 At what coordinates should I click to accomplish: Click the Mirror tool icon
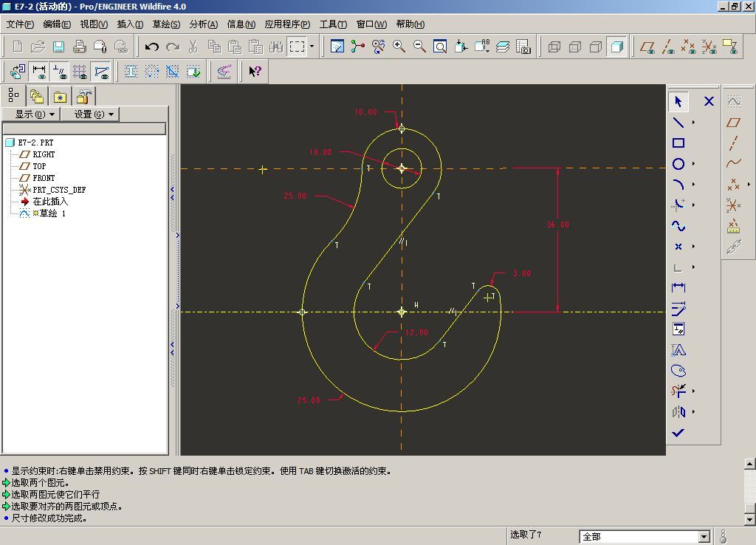coord(678,411)
